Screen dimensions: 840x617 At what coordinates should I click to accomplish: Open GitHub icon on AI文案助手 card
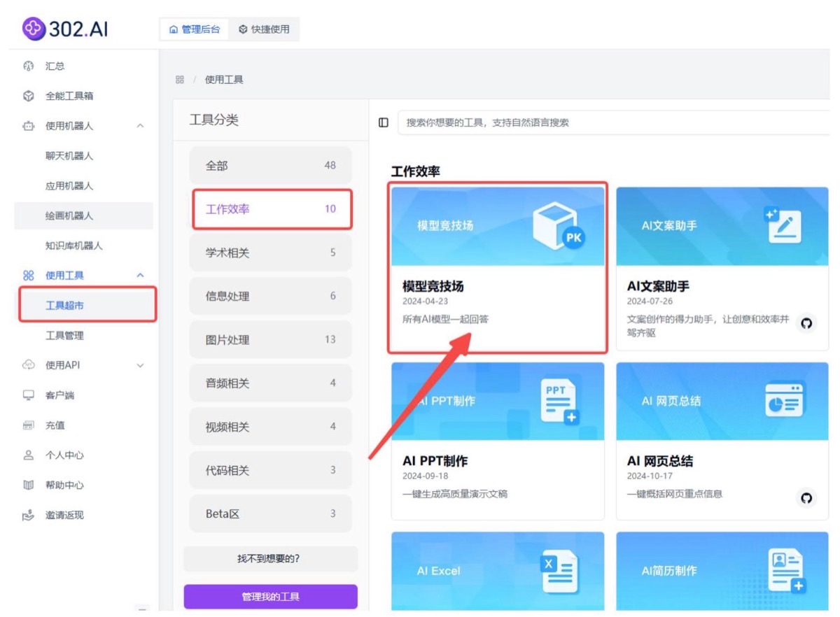tap(806, 323)
